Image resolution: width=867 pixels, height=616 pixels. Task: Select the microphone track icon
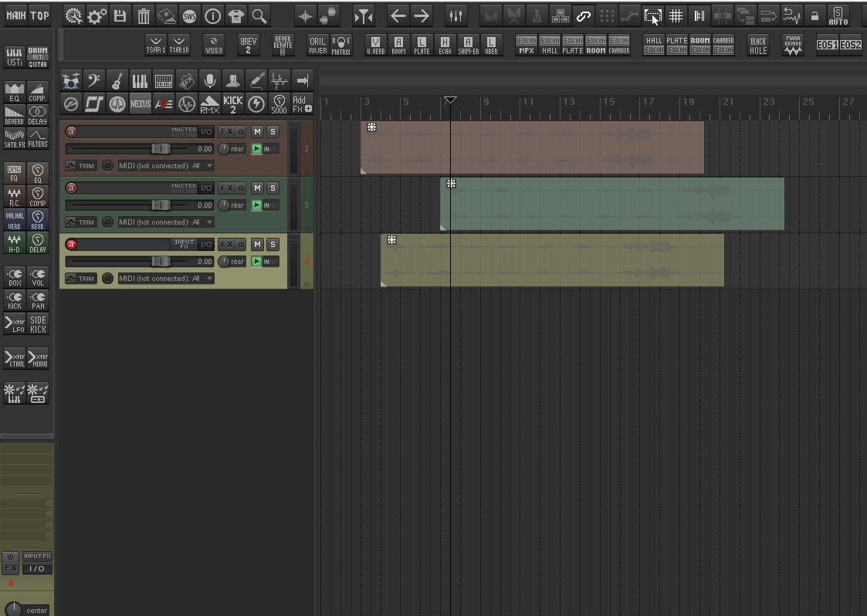pyautogui.click(x=209, y=81)
